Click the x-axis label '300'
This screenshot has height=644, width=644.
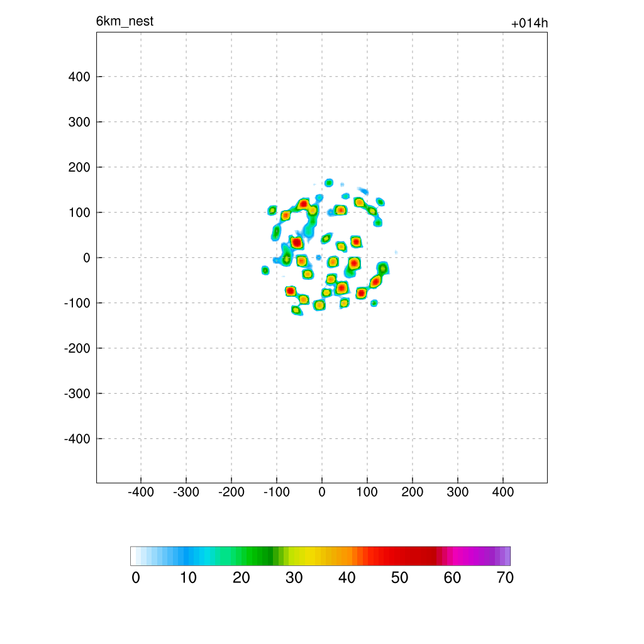(x=458, y=492)
